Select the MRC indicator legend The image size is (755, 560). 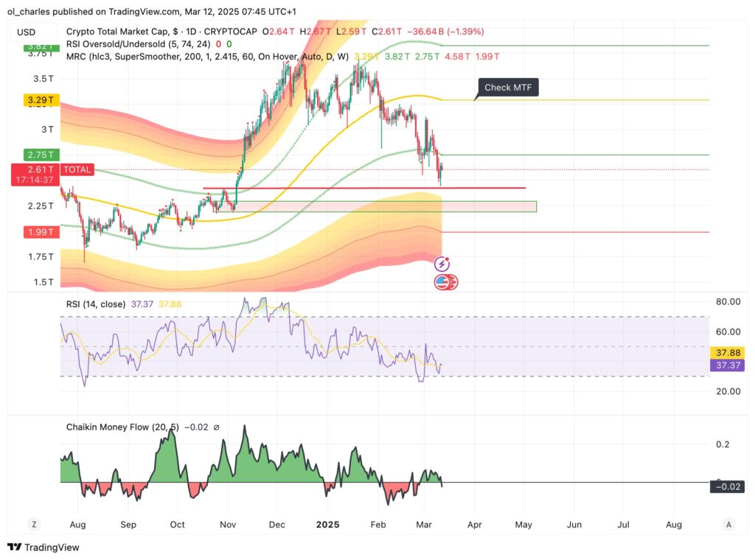tap(206, 56)
